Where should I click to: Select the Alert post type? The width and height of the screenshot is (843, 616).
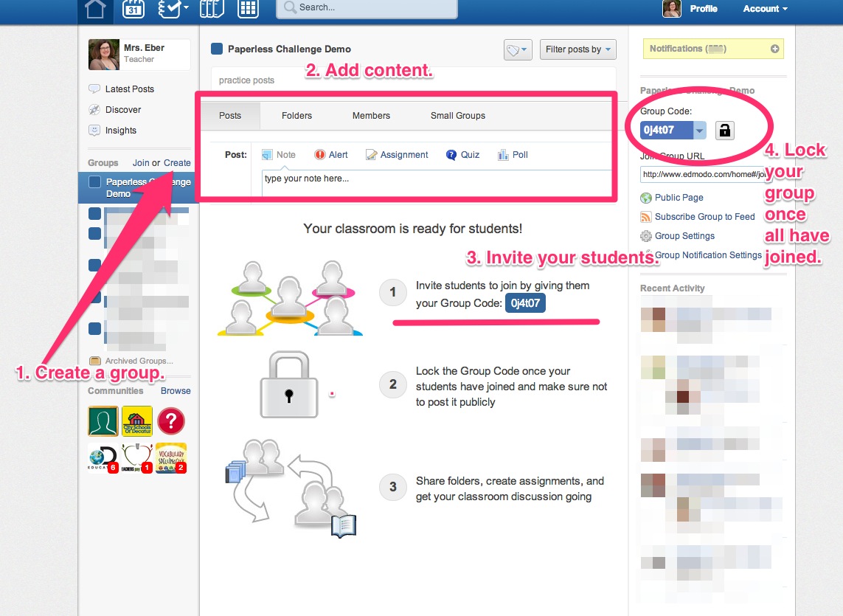click(331, 154)
